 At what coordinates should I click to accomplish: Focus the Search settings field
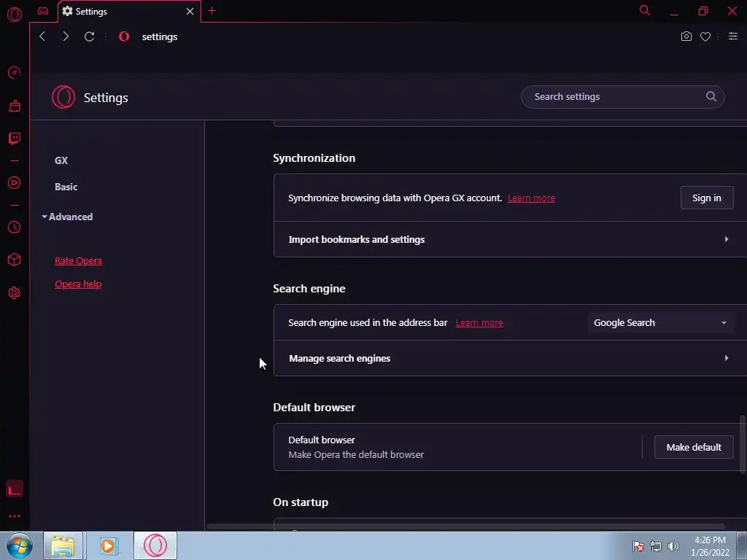623,97
